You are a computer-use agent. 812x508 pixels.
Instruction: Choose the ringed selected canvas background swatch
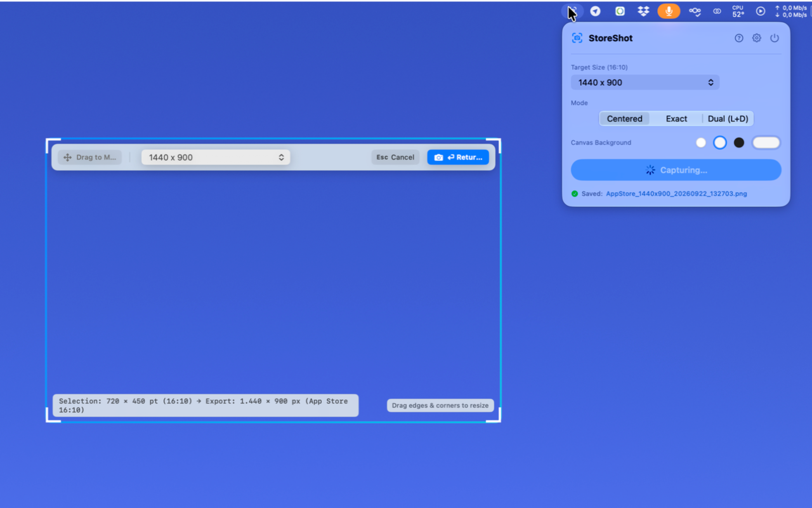(x=720, y=143)
